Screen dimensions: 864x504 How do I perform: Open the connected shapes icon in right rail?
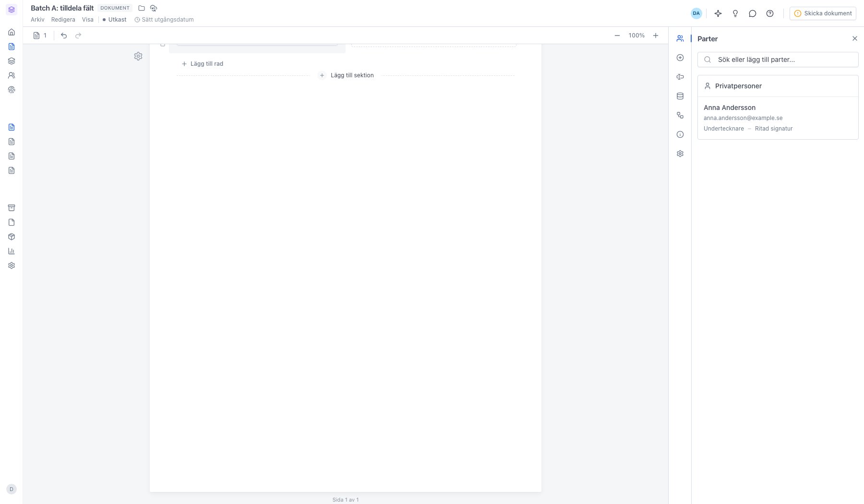680,115
